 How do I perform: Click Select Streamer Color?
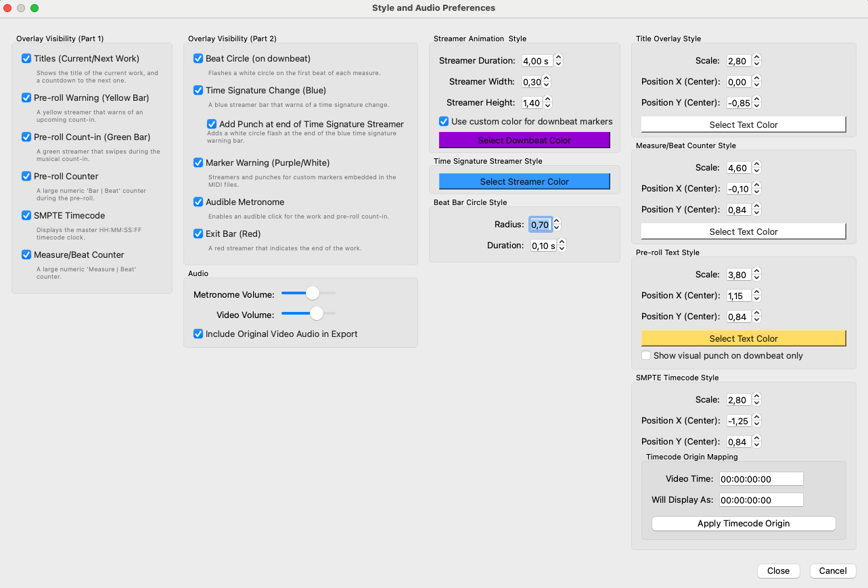pyautogui.click(x=524, y=181)
